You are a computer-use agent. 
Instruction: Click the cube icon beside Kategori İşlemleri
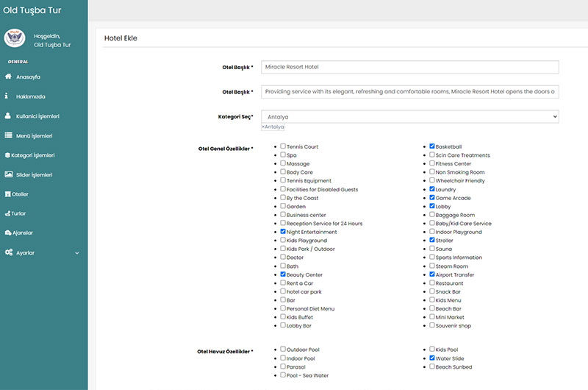(x=7, y=155)
